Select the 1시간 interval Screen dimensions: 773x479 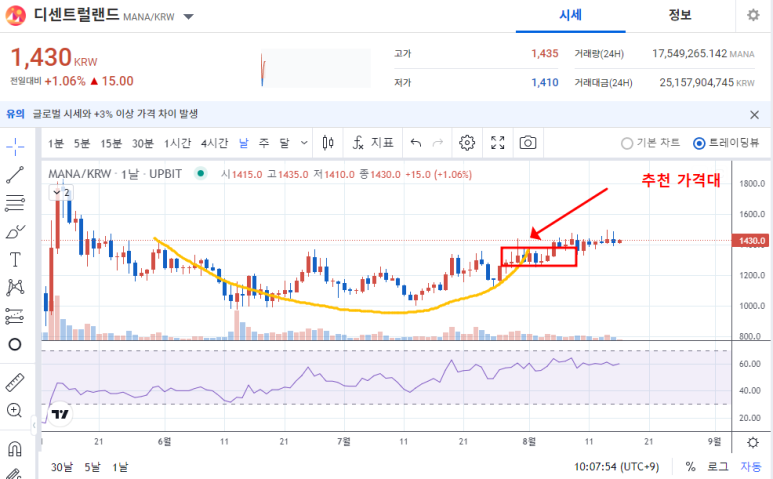(x=177, y=143)
